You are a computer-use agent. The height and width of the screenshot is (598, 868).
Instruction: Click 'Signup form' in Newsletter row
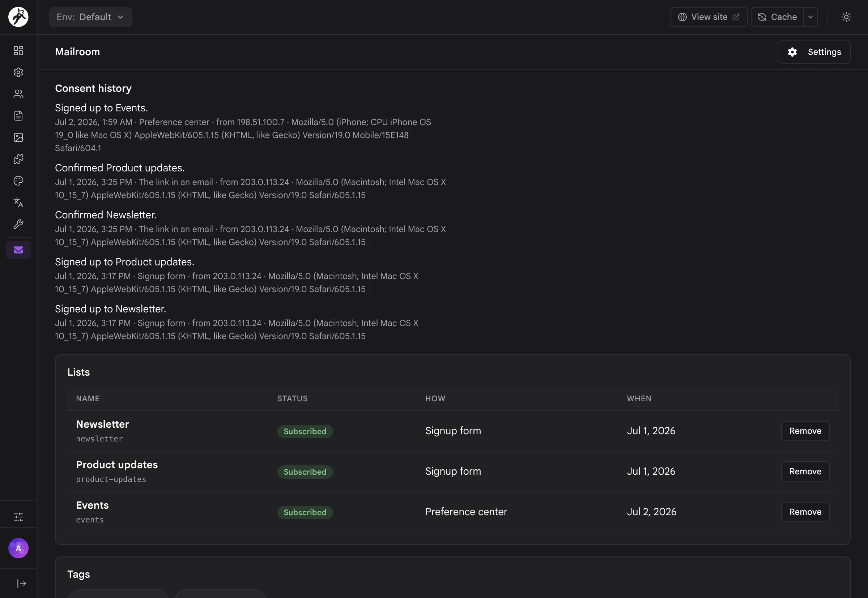pos(453,431)
